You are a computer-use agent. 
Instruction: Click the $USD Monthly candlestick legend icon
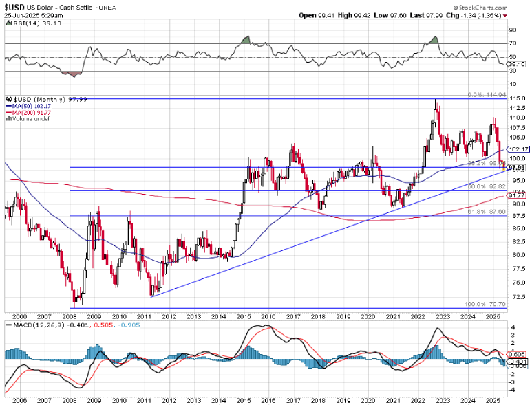click(8, 98)
